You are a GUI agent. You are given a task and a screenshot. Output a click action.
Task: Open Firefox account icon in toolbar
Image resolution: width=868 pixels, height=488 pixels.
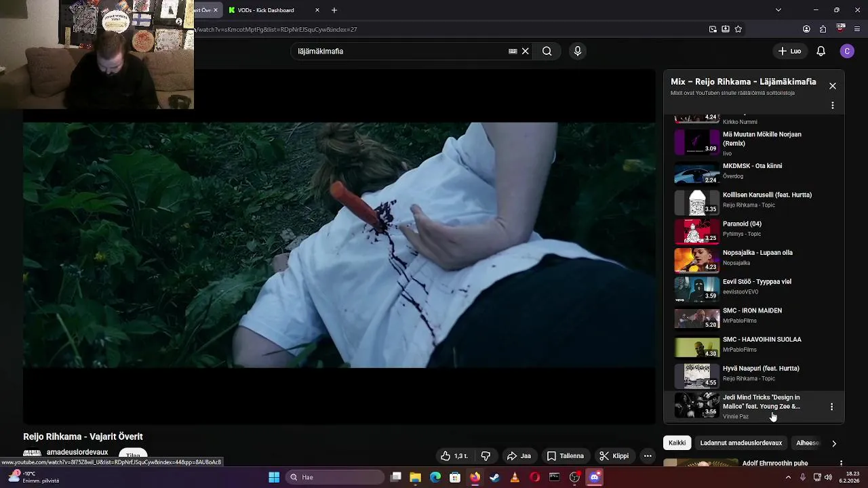pos(806,29)
